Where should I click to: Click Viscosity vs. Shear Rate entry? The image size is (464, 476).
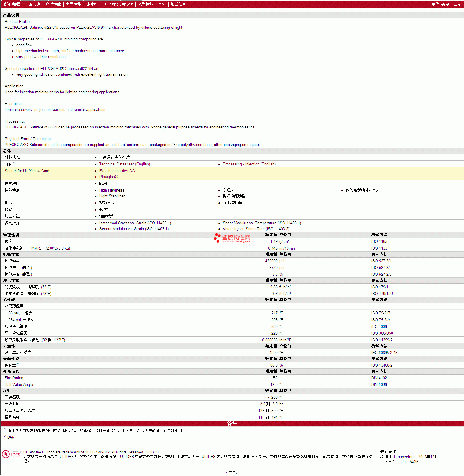point(256,229)
